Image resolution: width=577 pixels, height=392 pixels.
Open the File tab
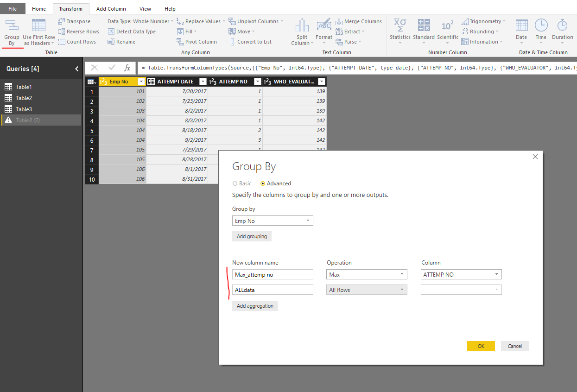(x=13, y=9)
